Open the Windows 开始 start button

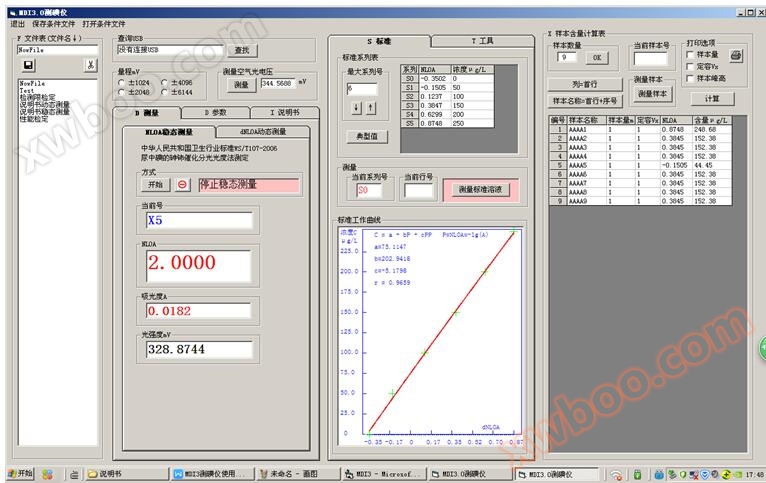tap(19, 473)
